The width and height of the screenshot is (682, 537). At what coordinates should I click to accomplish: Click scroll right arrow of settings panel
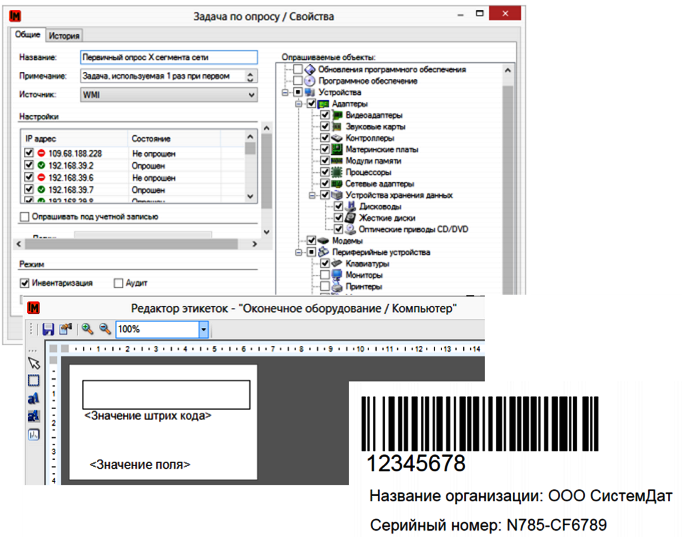pos(254,244)
